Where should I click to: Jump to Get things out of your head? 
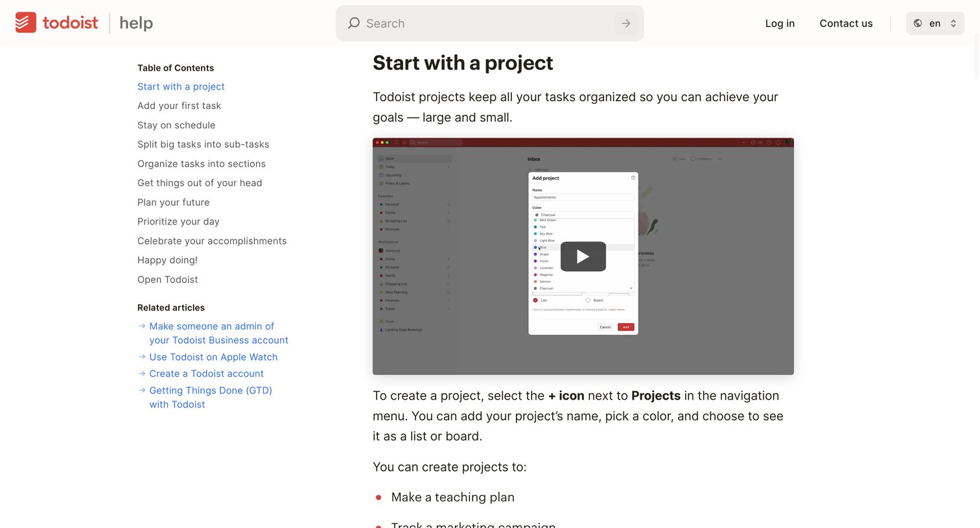point(200,183)
